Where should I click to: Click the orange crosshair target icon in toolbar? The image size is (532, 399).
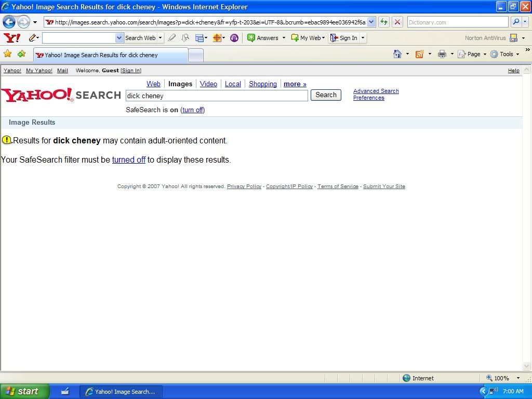(217, 37)
